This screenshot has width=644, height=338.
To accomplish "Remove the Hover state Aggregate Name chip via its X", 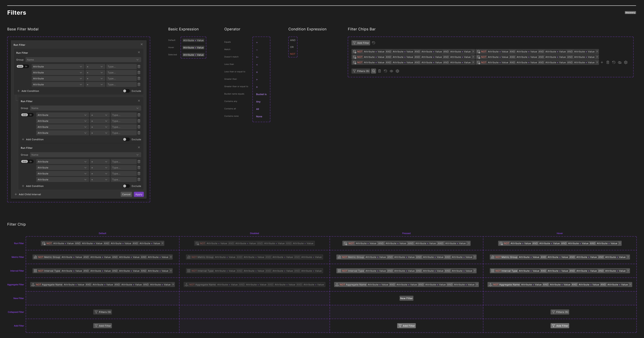I will (x=630, y=284).
